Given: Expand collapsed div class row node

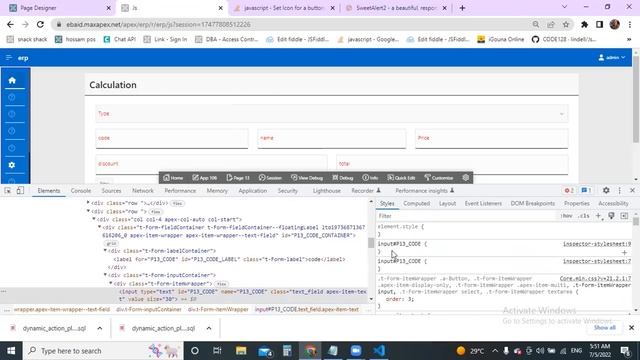Looking at the screenshot, I should click(x=88, y=202).
